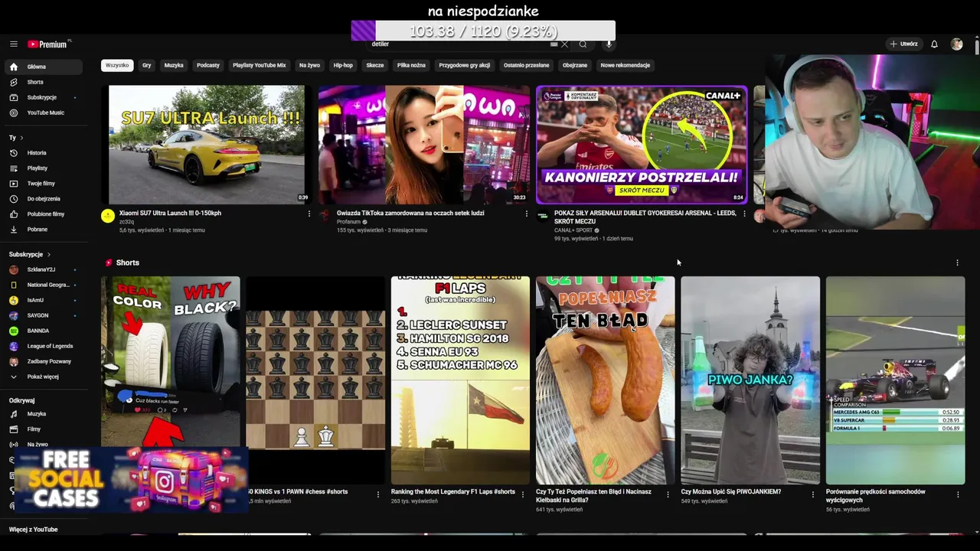
Task: Open the hamburger guide menu
Action: point(14,44)
